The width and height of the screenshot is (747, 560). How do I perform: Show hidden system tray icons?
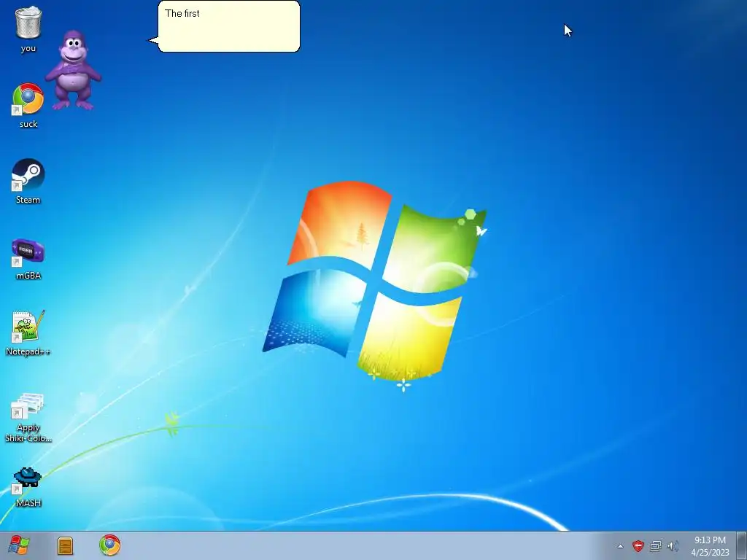620,546
